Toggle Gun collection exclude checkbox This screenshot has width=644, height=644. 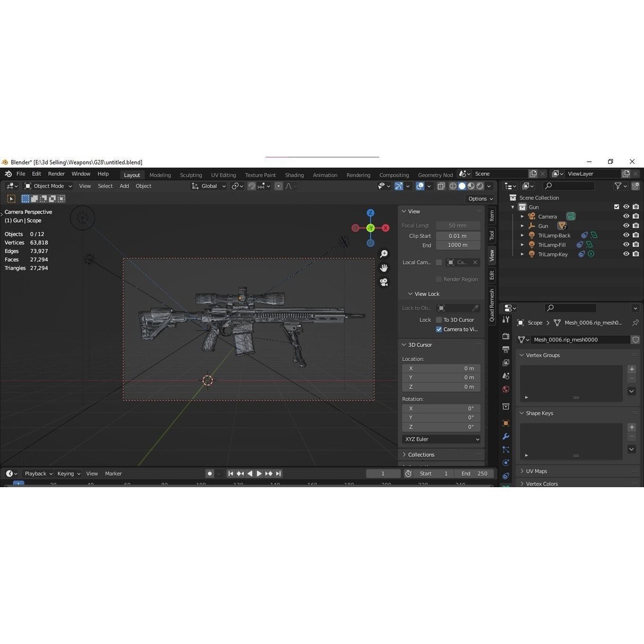point(617,207)
